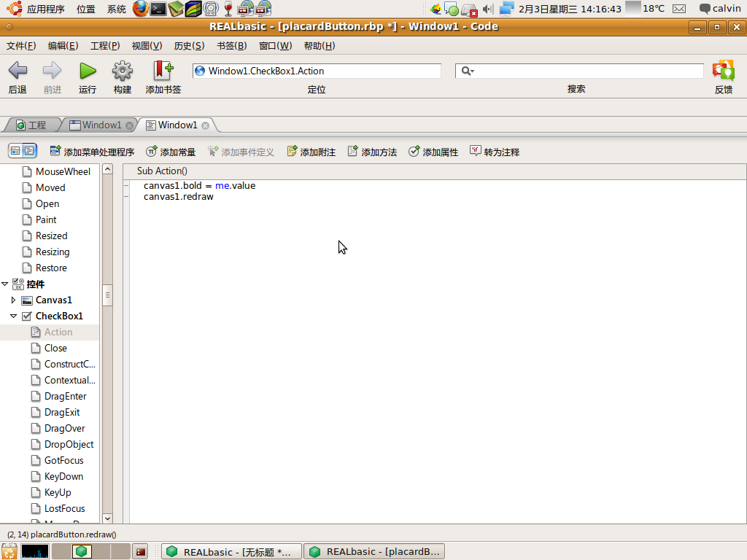This screenshot has width=747, height=560.
Task: Open the 书签(B) menu
Action: [x=231, y=46]
